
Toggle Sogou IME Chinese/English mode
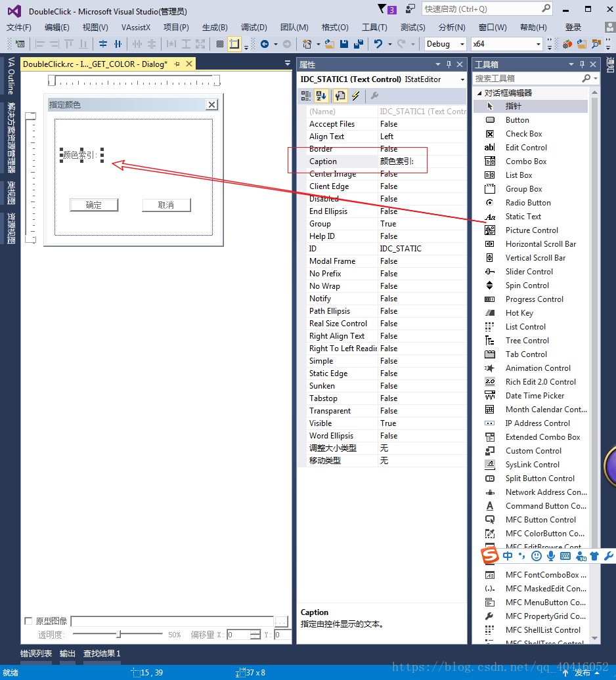[x=508, y=556]
